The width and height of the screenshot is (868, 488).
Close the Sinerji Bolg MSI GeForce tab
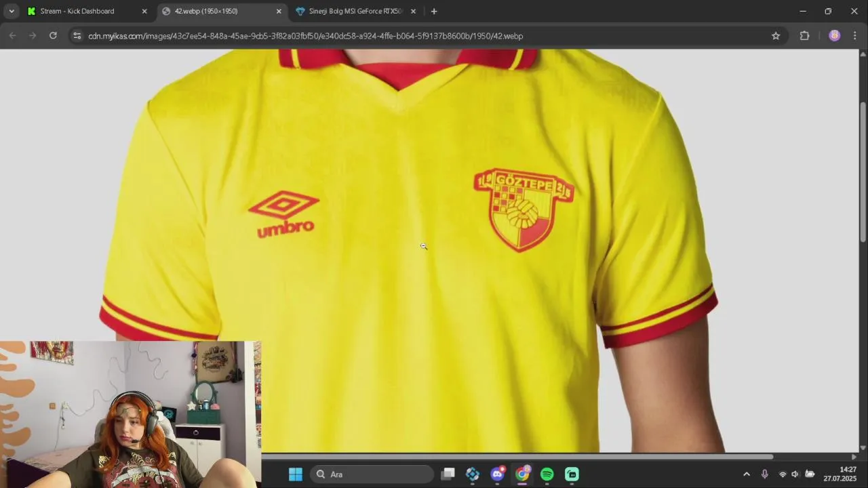tap(414, 12)
